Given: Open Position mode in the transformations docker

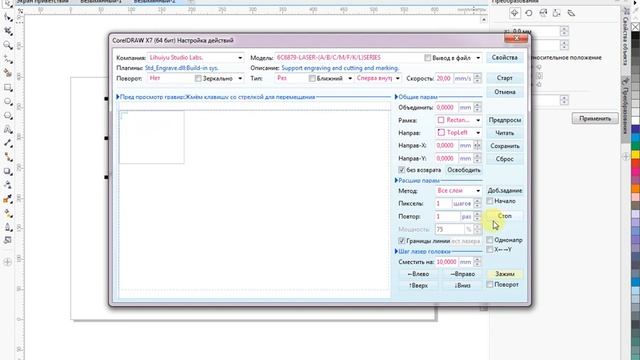Looking at the screenshot, I should tap(514, 13).
